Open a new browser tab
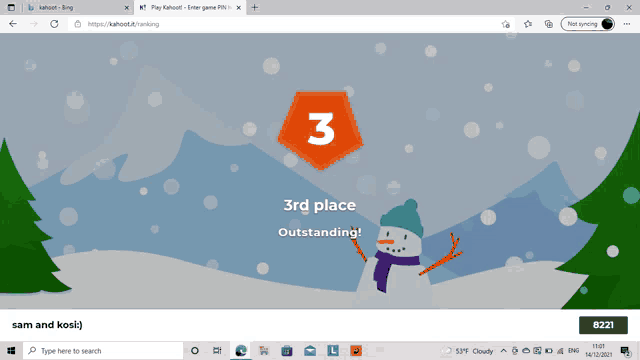This screenshot has width=640, height=360. 255,7
